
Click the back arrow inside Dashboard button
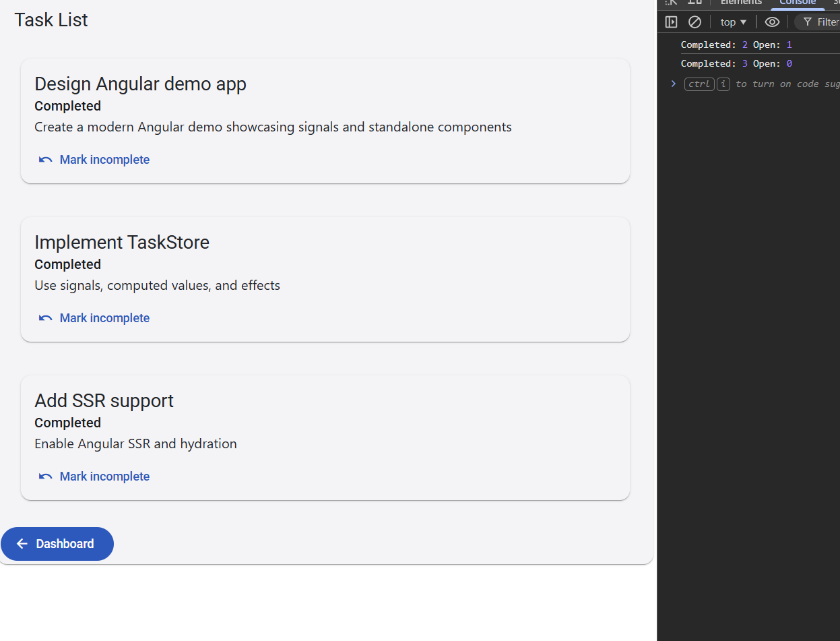(22, 543)
